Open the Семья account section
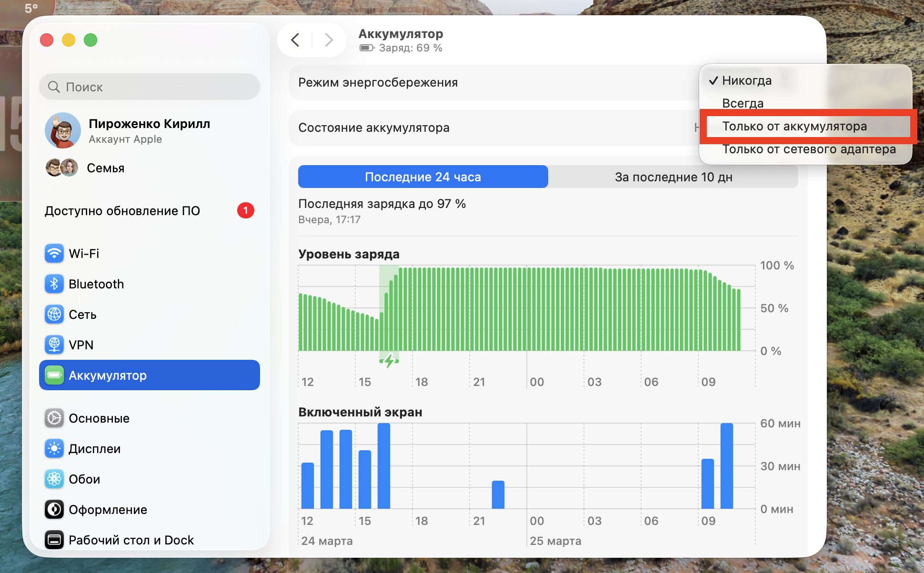The height and width of the screenshot is (573, 924). click(x=105, y=168)
